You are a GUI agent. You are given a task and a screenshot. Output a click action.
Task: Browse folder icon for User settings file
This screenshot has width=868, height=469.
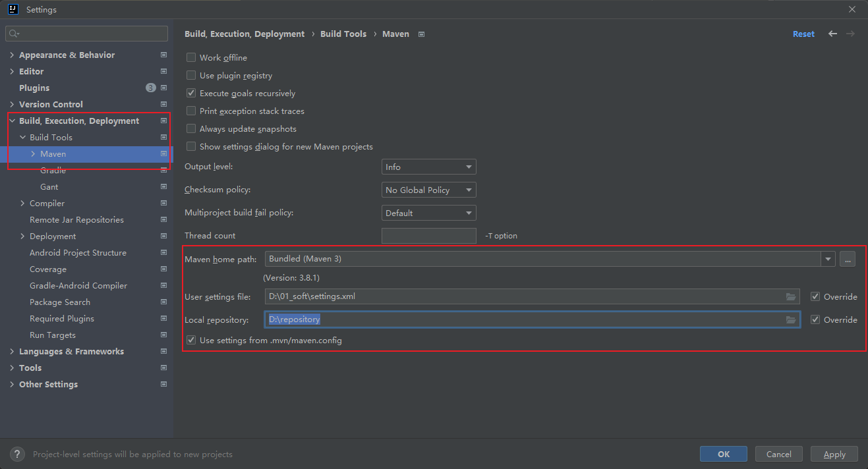point(791,297)
